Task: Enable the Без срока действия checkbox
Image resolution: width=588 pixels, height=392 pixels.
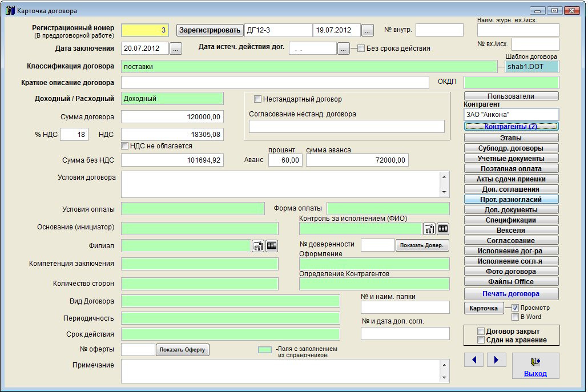Action: [361, 49]
